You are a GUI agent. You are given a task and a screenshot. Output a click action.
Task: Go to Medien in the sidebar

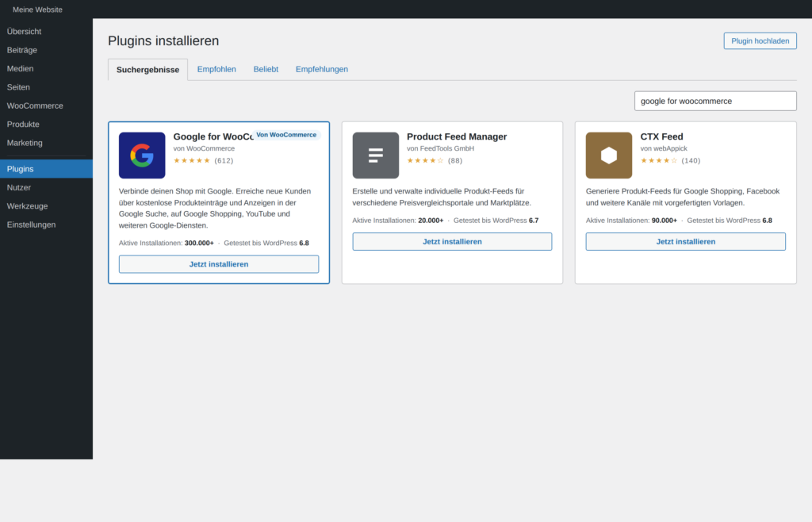[x=46, y=69]
